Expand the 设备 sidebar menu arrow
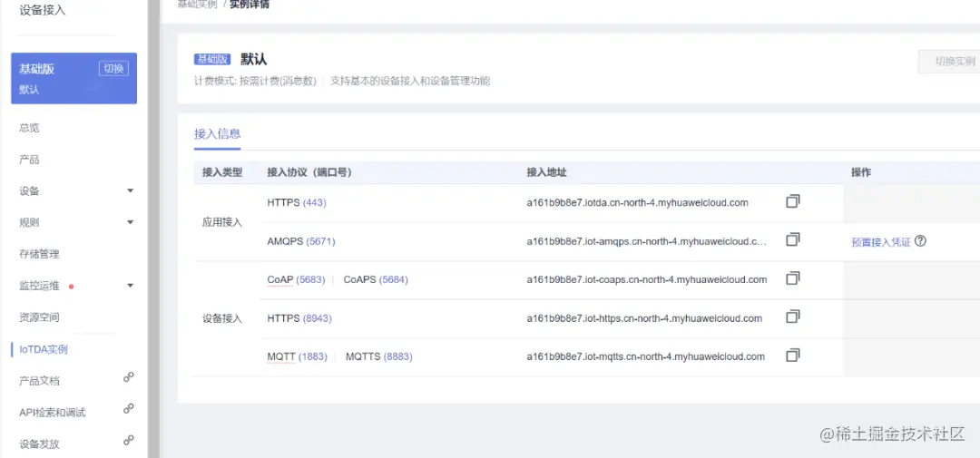 130,190
